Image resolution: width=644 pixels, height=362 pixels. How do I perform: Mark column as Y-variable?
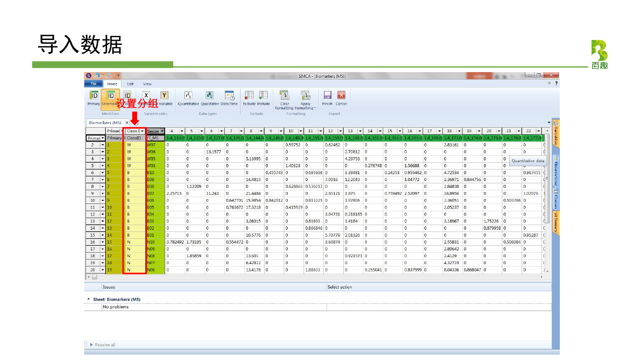click(x=164, y=98)
